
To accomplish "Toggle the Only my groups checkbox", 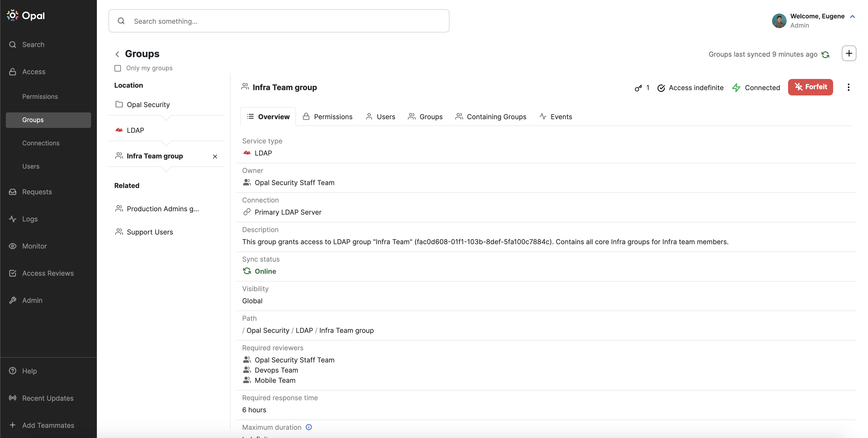I will click(118, 68).
